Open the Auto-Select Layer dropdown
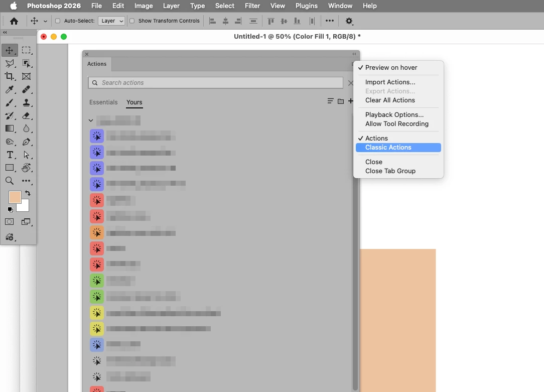This screenshot has height=392, width=544. tap(111, 21)
